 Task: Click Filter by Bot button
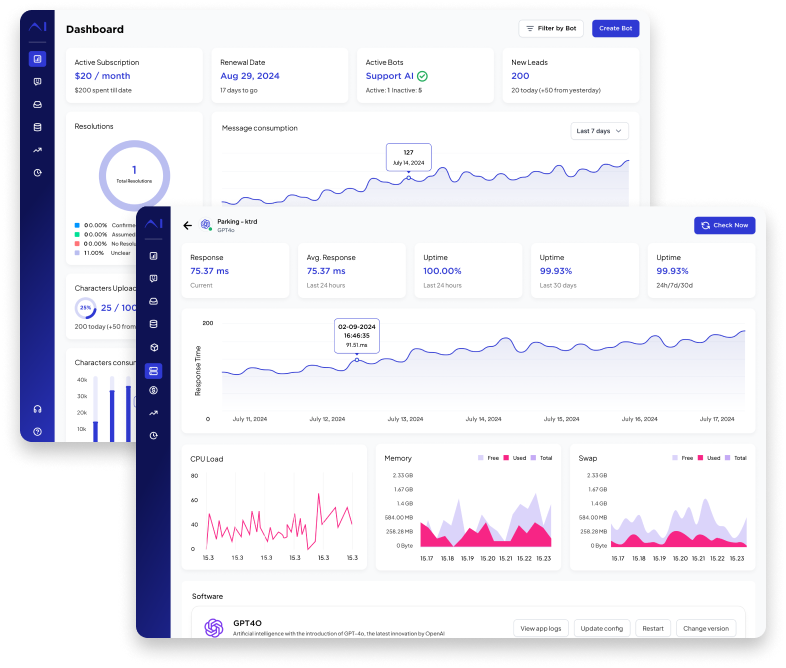coord(551,29)
